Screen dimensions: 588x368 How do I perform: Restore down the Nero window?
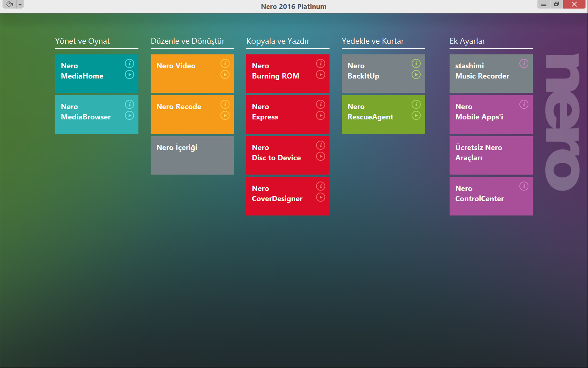(556, 4)
